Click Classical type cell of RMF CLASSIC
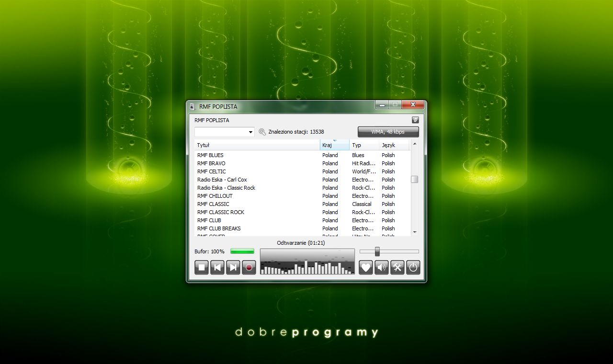The image size is (613, 364). click(x=362, y=204)
